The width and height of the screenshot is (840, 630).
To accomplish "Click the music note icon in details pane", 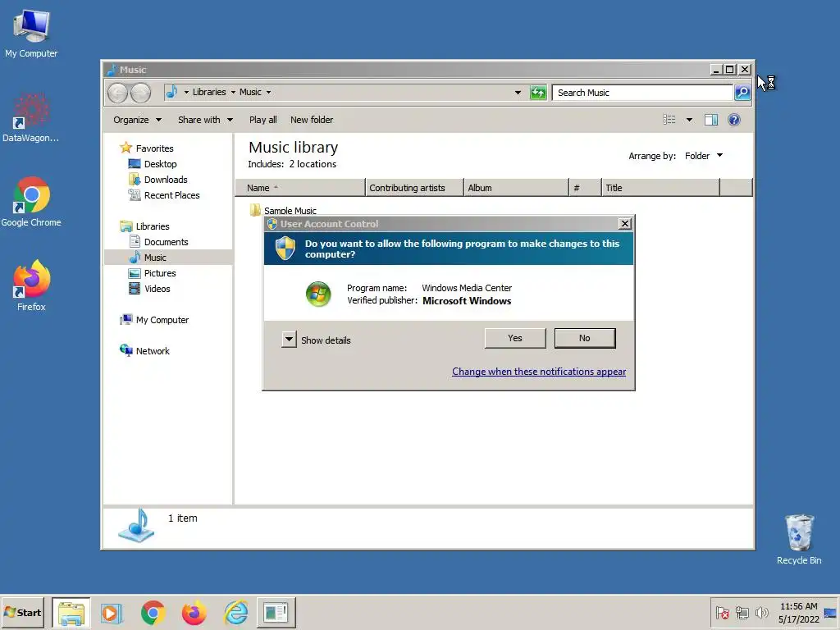I will [x=137, y=526].
